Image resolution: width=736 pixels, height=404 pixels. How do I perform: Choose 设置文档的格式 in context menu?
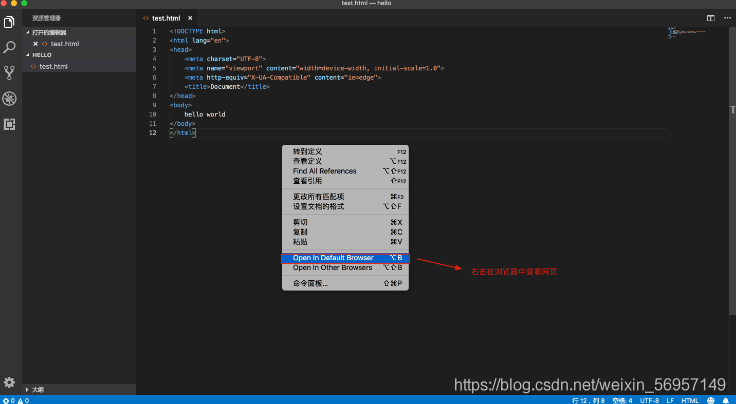click(345, 206)
